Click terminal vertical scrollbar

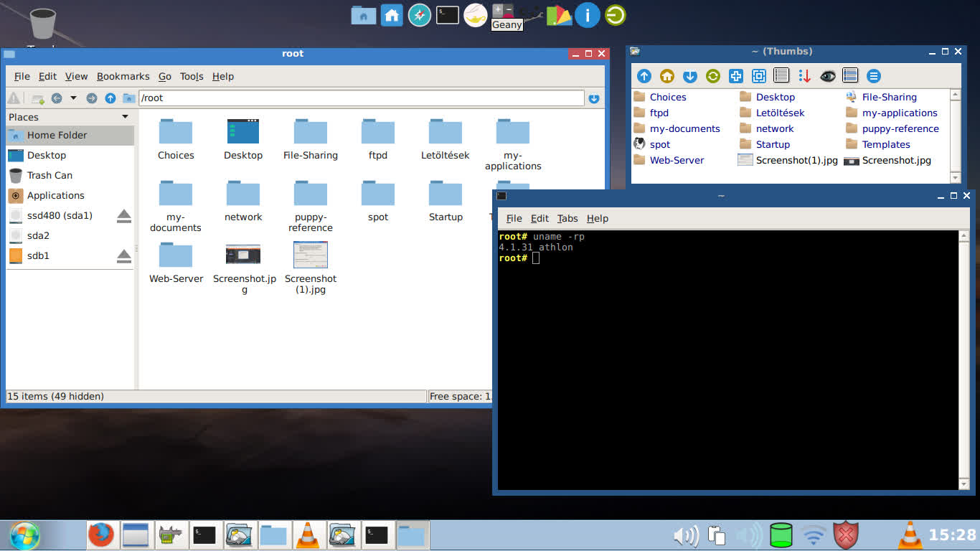point(965,360)
